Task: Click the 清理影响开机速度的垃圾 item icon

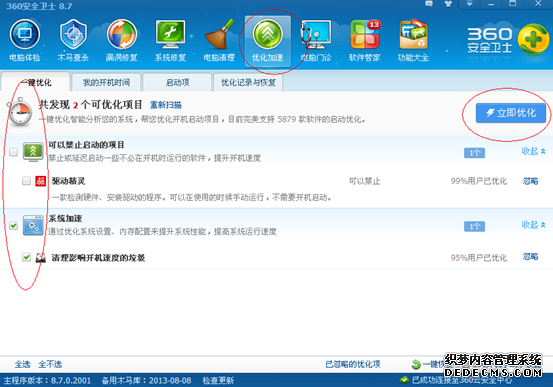Action: [x=41, y=258]
